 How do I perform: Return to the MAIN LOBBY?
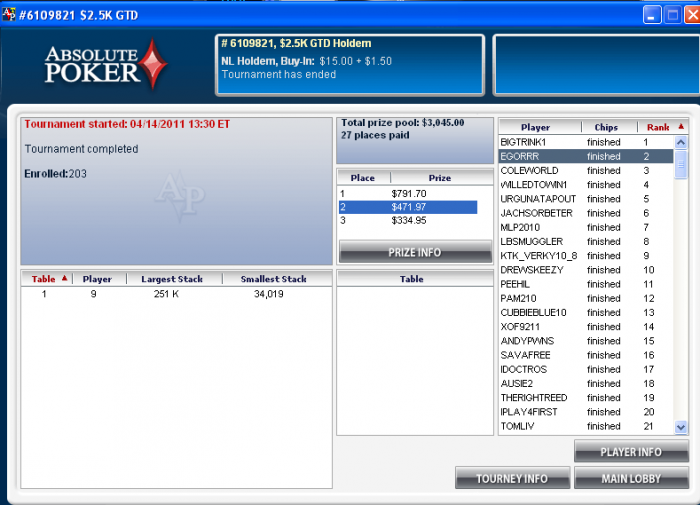(631, 478)
